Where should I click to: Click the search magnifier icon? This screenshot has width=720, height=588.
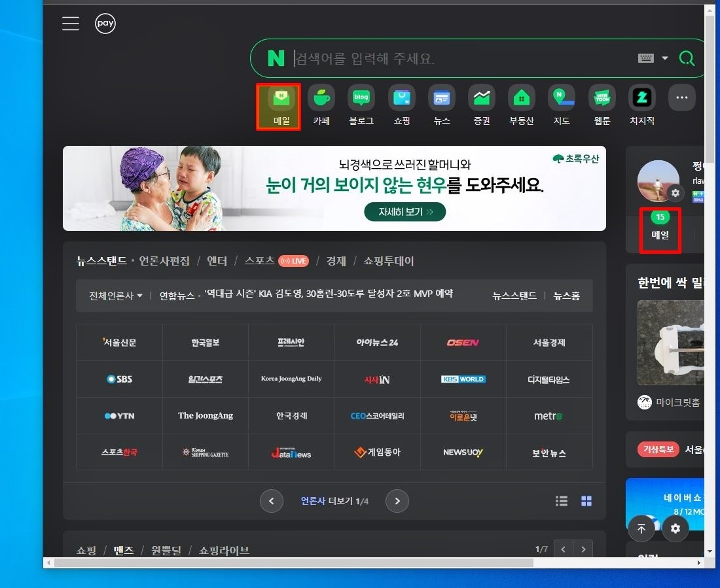(687, 58)
